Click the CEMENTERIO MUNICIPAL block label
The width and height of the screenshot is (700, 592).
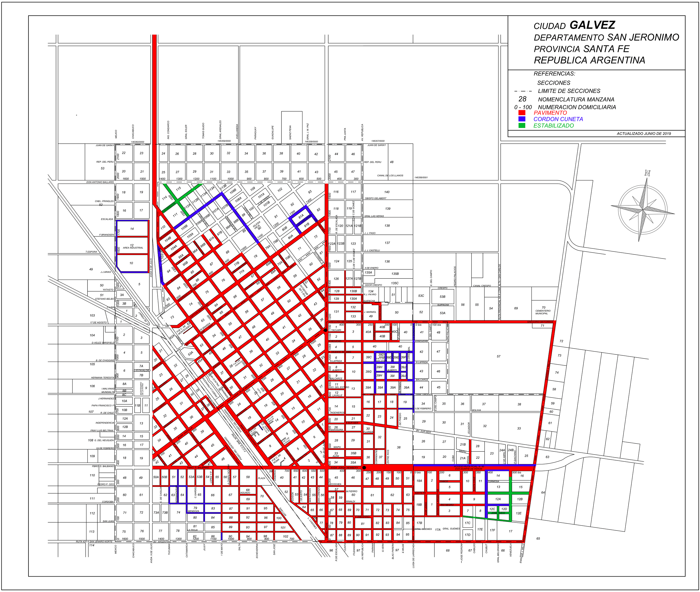pos(543,312)
